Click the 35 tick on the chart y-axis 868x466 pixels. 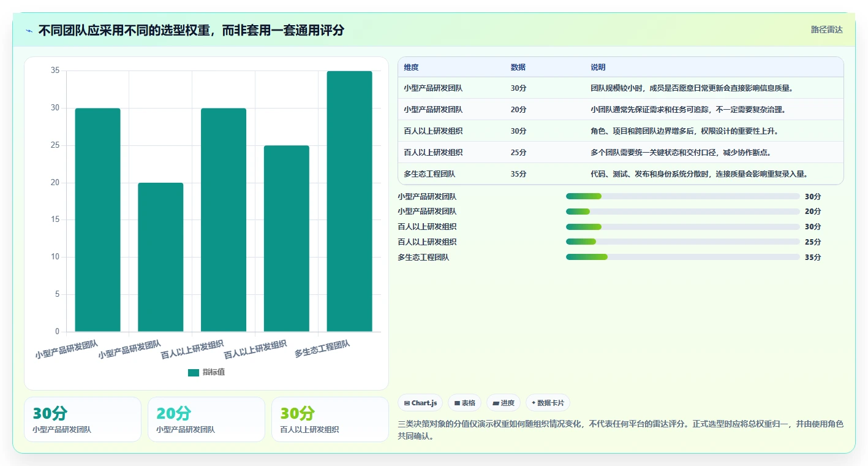(x=55, y=71)
